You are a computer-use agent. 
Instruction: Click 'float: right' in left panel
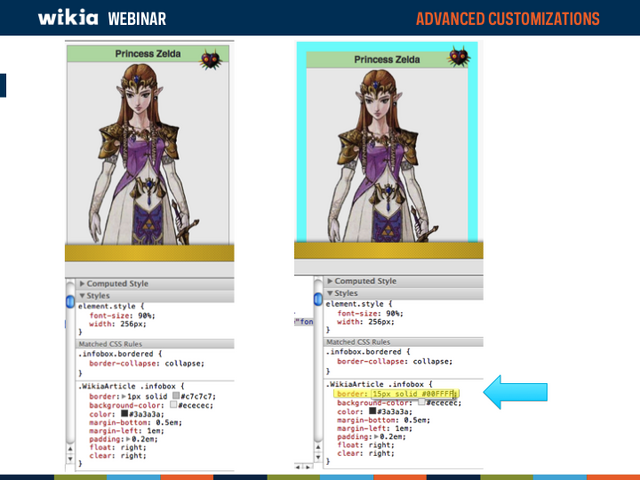click(118, 447)
